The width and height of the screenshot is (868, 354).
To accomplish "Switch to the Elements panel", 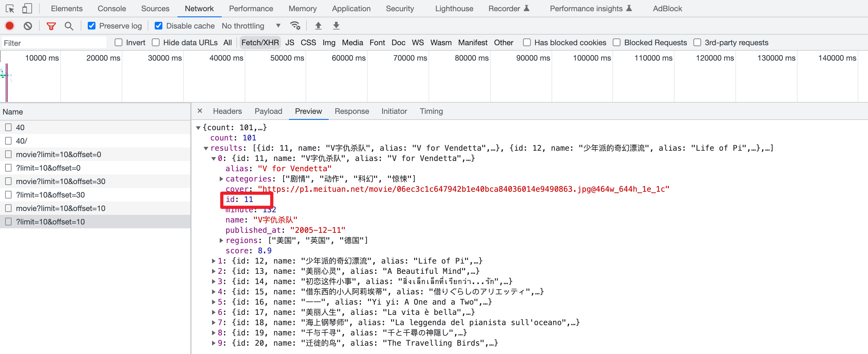I will [x=67, y=9].
